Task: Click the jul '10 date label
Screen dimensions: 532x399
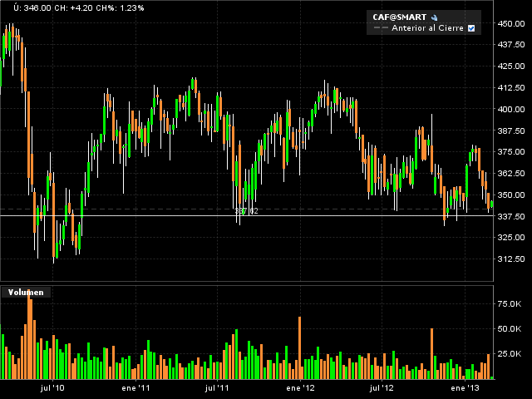Action: click(x=52, y=388)
